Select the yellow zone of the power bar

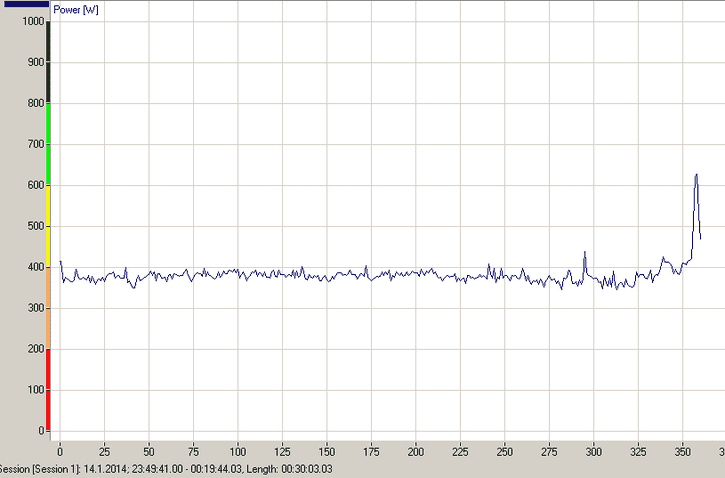(47, 225)
